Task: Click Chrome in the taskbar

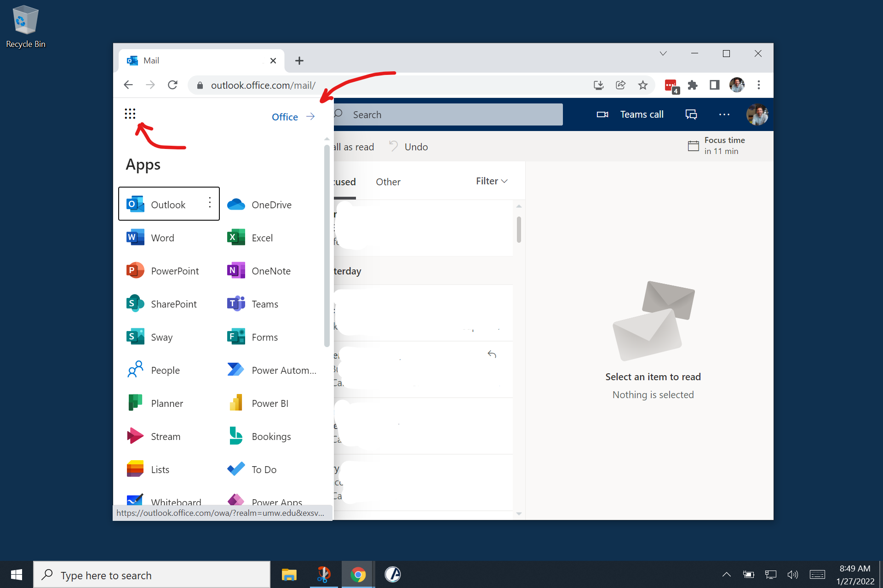Action: click(358, 575)
